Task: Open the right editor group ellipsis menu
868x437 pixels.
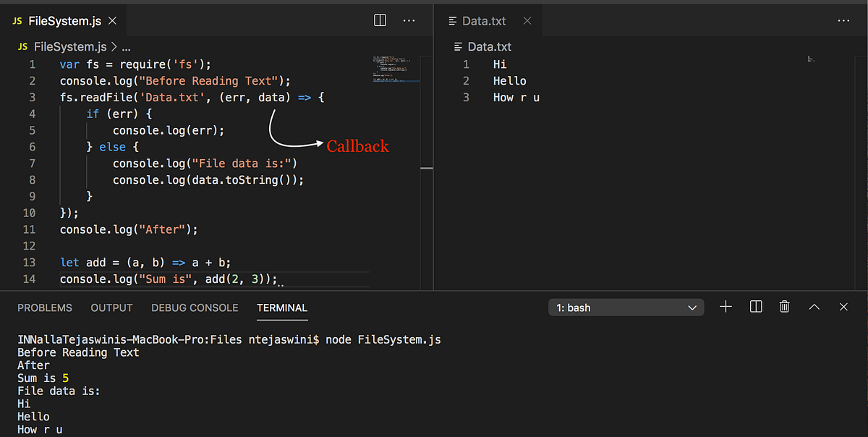Action: click(x=843, y=20)
